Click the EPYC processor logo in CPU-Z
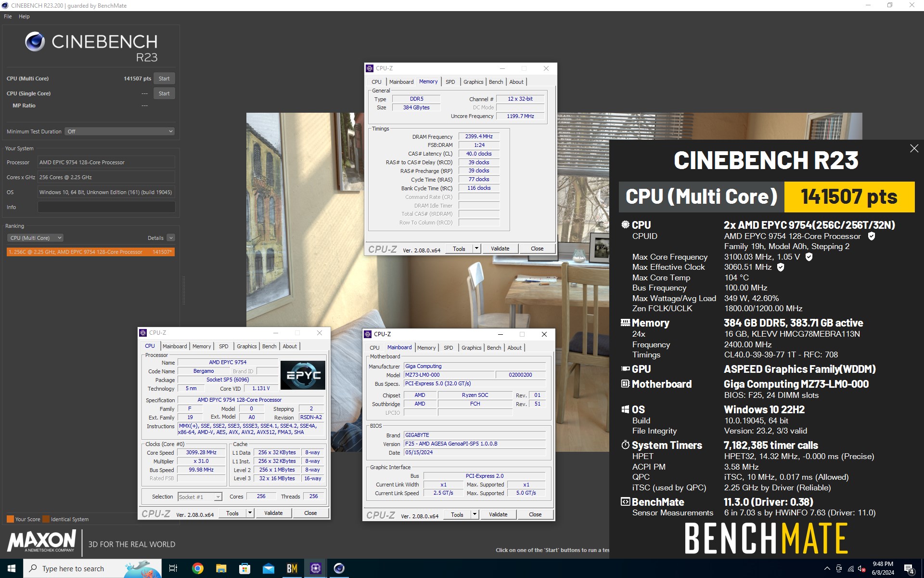The height and width of the screenshot is (578, 924). (x=303, y=375)
